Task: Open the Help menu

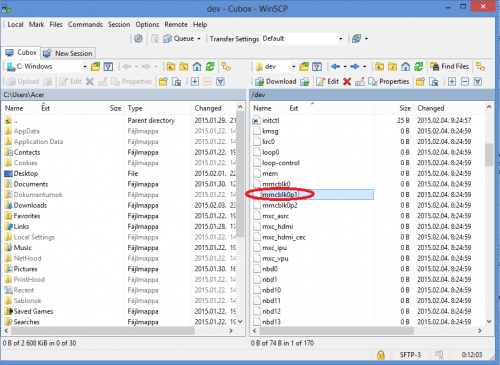Action: tap(200, 25)
